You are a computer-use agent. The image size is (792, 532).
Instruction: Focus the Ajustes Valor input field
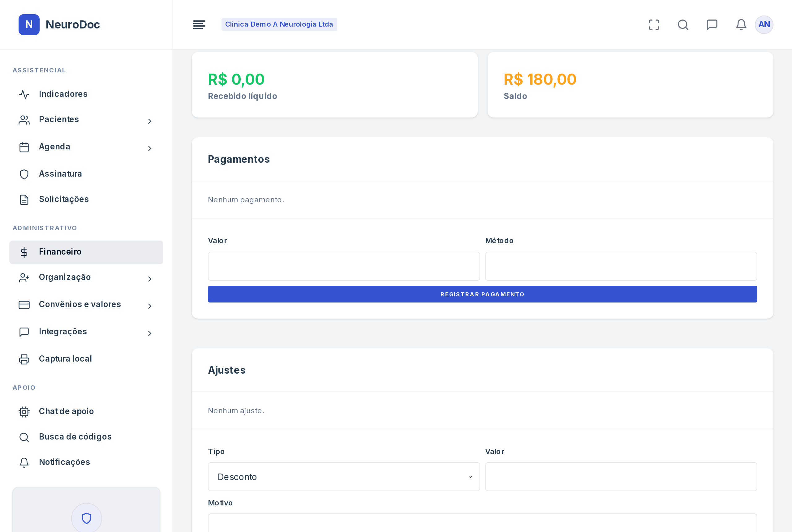pyautogui.click(x=621, y=476)
